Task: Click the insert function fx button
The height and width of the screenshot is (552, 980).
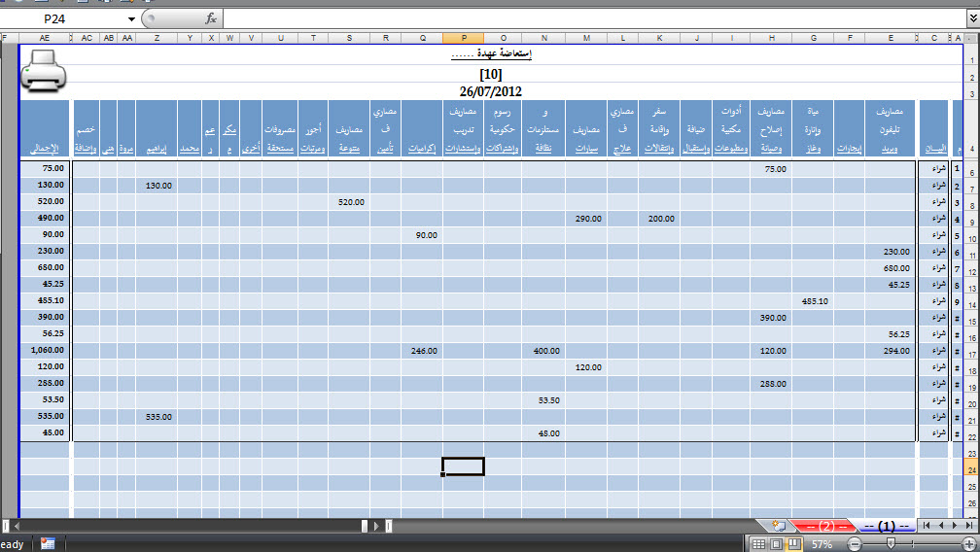Action: 211,18
